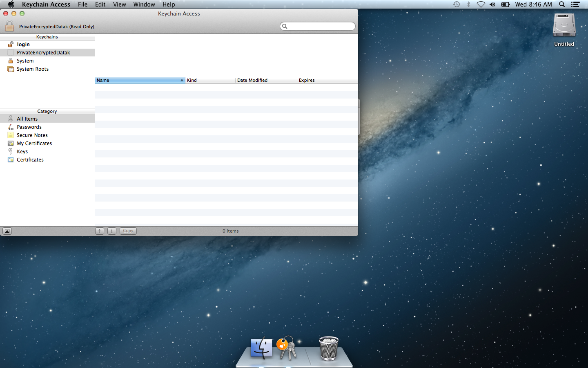Open Spotlight search in the menu bar
The width and height of the screenshot is (588, 368).
pyautogui.click(x=562, y=4)
